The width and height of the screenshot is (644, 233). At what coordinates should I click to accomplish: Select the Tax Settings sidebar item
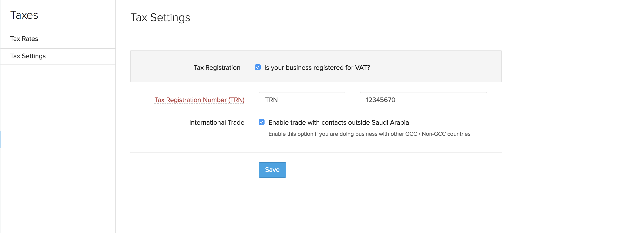28,56
